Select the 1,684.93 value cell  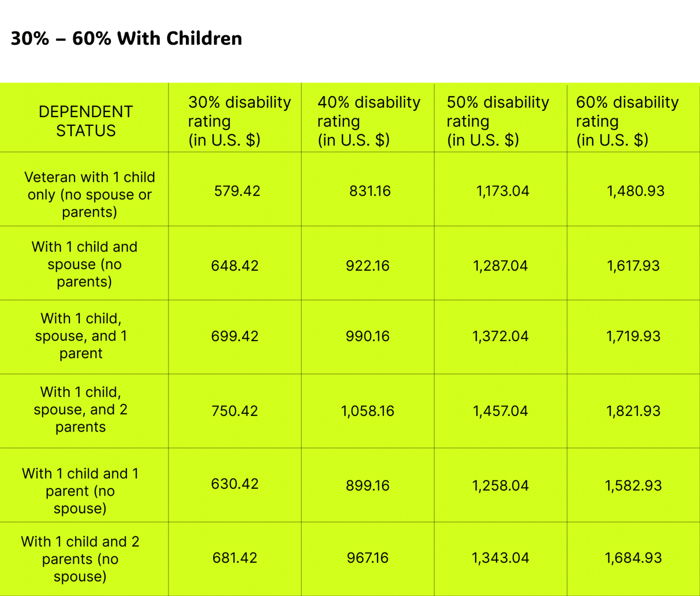(x=633, y=558)
